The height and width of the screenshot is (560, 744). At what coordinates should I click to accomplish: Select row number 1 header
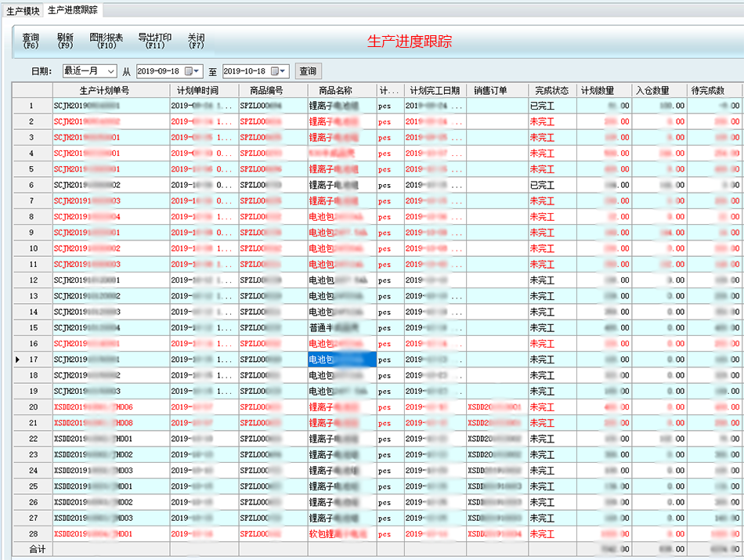pyautogui.click(x=32, y=106)
